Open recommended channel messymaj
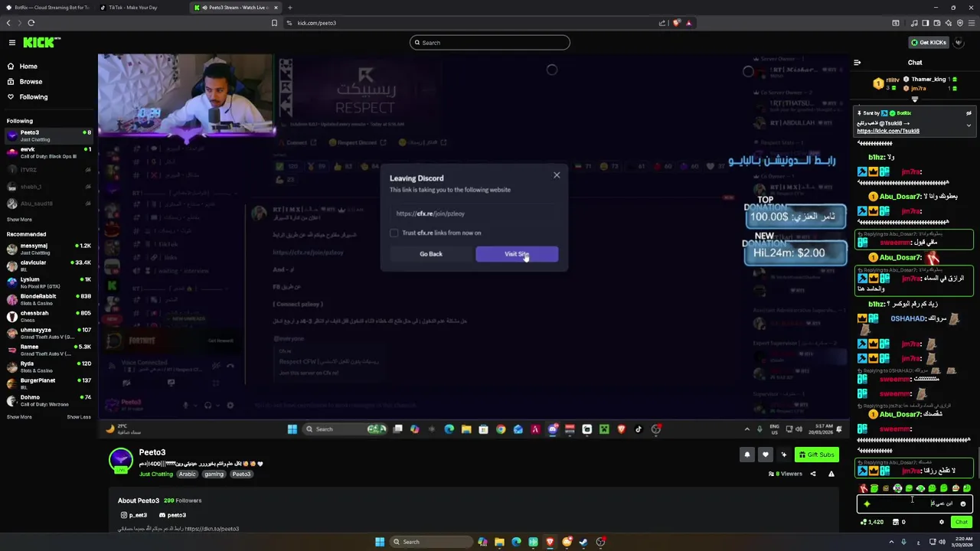980x551 pixels. [x=49, y=249]
